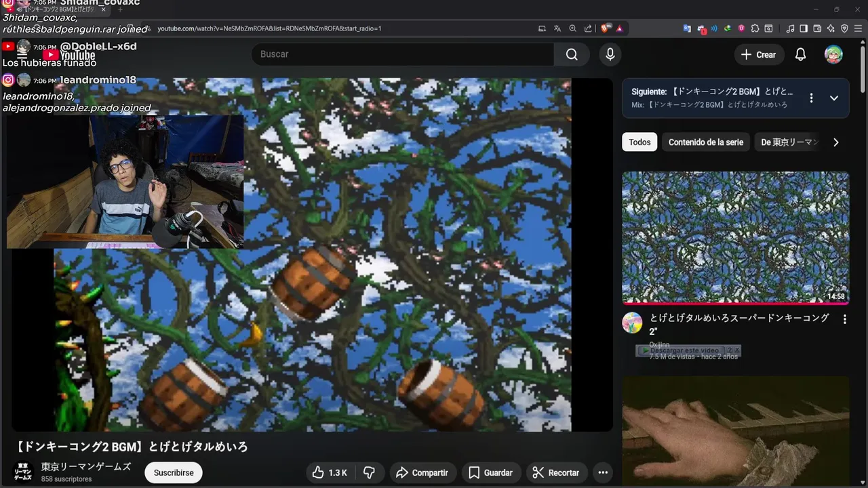Collapse the Siguiente mix playlist panel
868x488 pixels.
(834, 98)
